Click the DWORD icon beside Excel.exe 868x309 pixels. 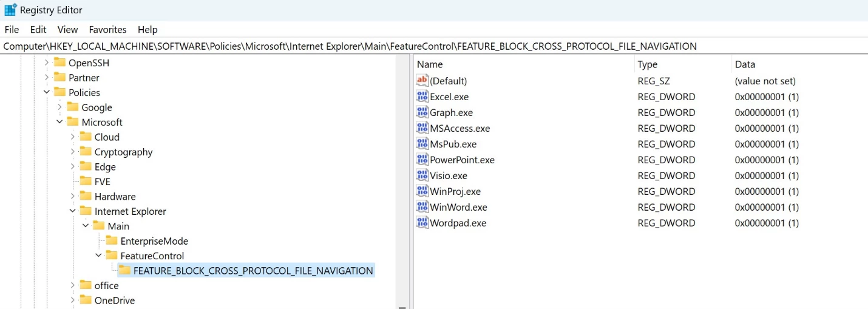click(x=422, y=97)
